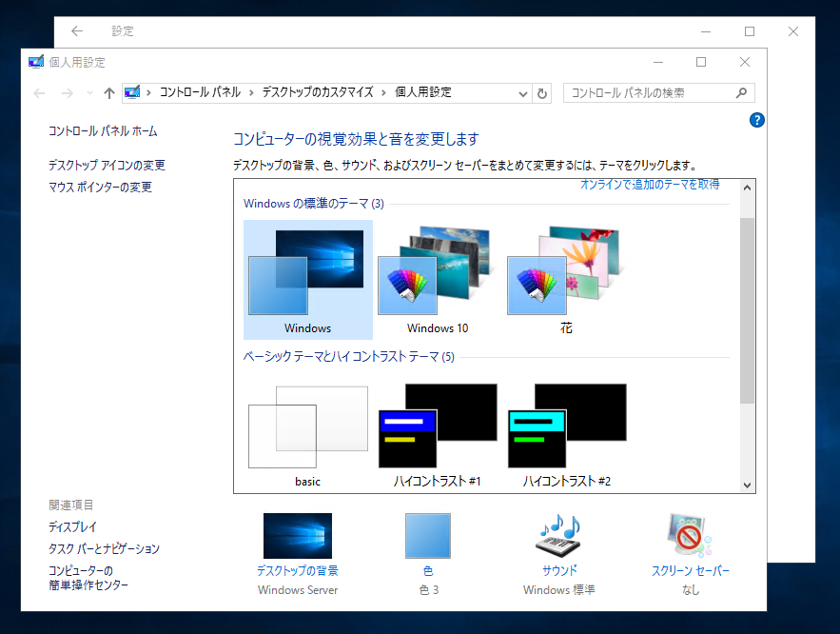Image resolution: width=840 pixels, height=634 pixels.
Task: Open the Sound (サウンド) icon
Action: click(x=558, y=536)
